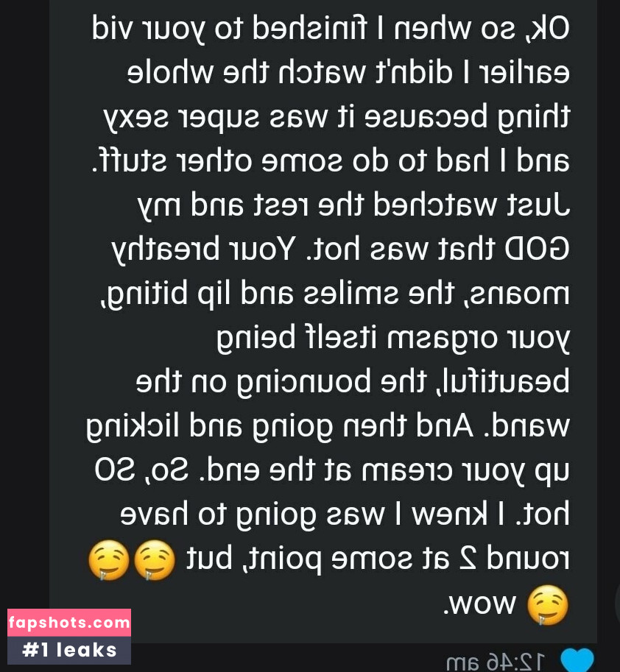Click the word 'Just' starting the sentence
Image resolution: width=620 pixels, height=672 pixels.
pos(539,205)
